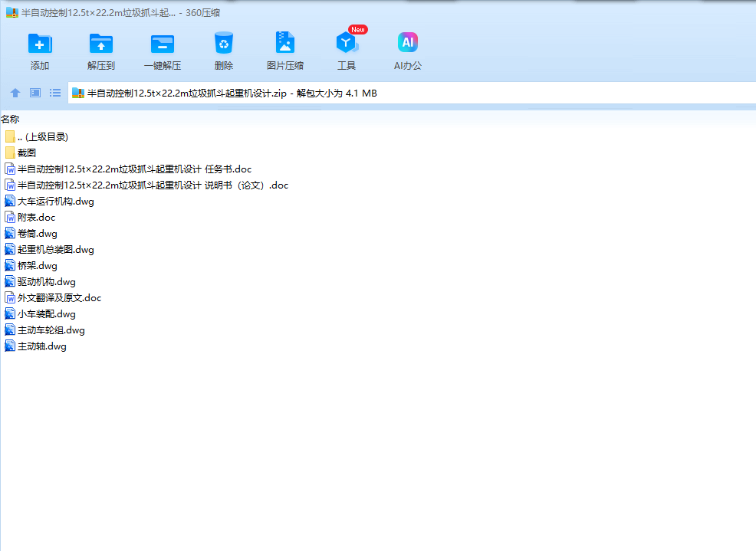Click the DWG icon beside 小车装配.dwg
Viewport: 756px width, 551px height.
pos(10,314)
